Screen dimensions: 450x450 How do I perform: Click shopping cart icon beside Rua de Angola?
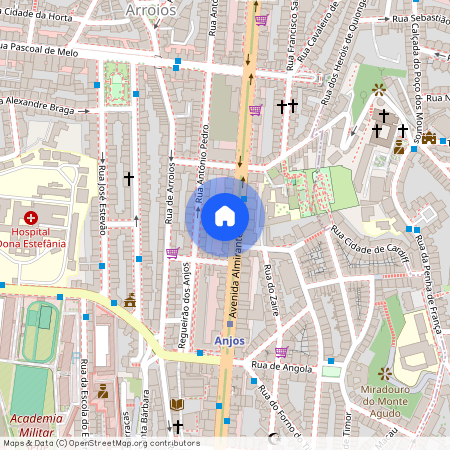[282, 352]
